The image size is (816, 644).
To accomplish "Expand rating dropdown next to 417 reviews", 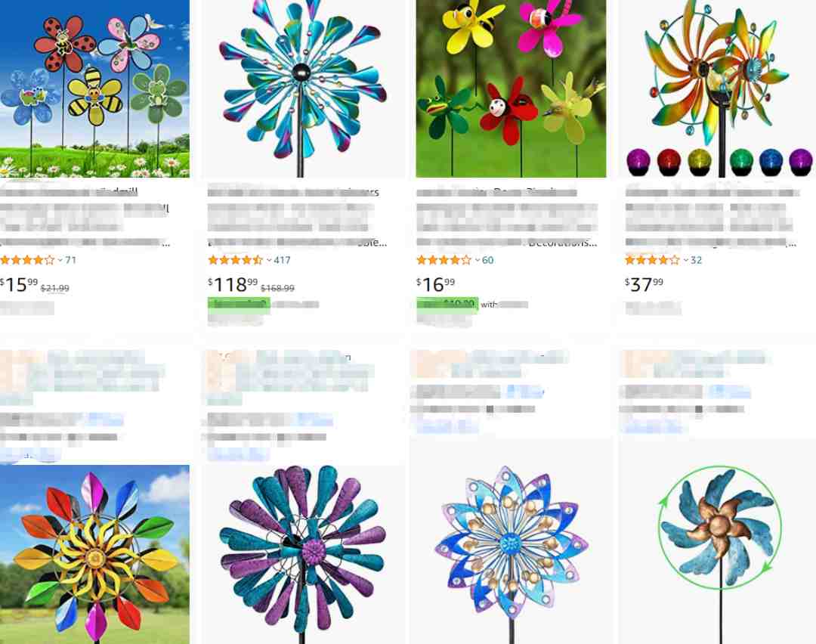I will click(269, 260).
